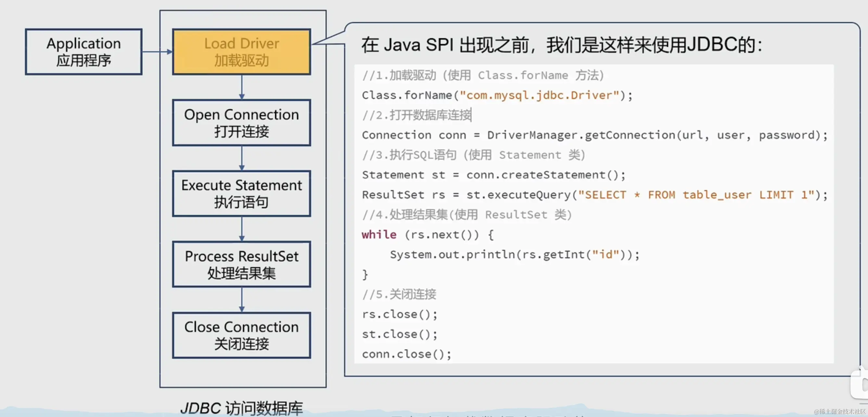Click the conn.close() code line

pos(406,354)
